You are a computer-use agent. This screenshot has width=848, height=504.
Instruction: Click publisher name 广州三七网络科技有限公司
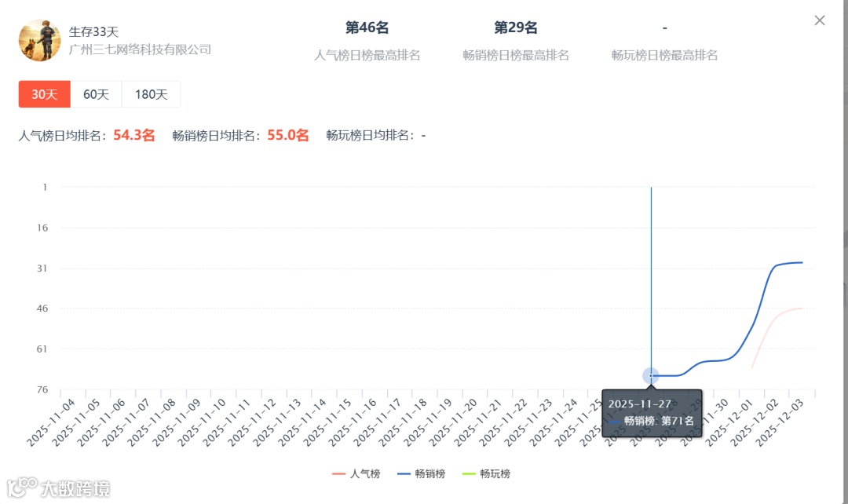pyautogui.click(x=140, y=49)
